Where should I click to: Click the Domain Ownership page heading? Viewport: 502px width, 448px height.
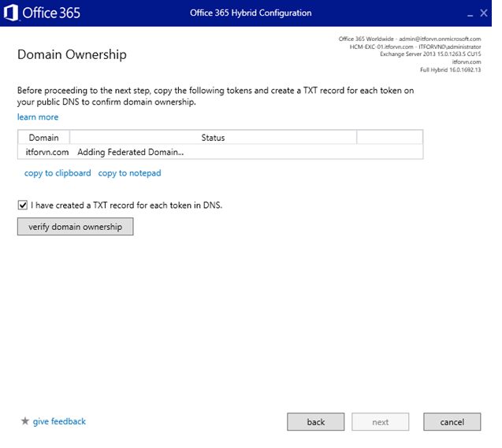click(72, 54)
